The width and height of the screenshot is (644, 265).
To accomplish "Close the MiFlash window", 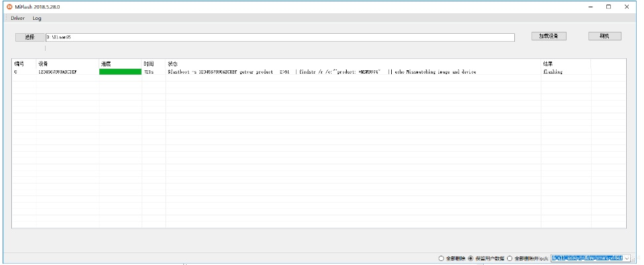I will [626, 7].
